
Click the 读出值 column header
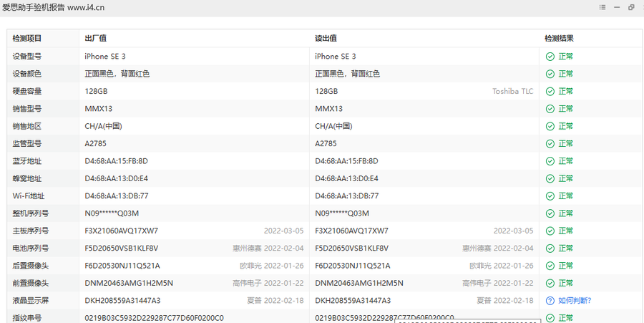coord(326,39)
